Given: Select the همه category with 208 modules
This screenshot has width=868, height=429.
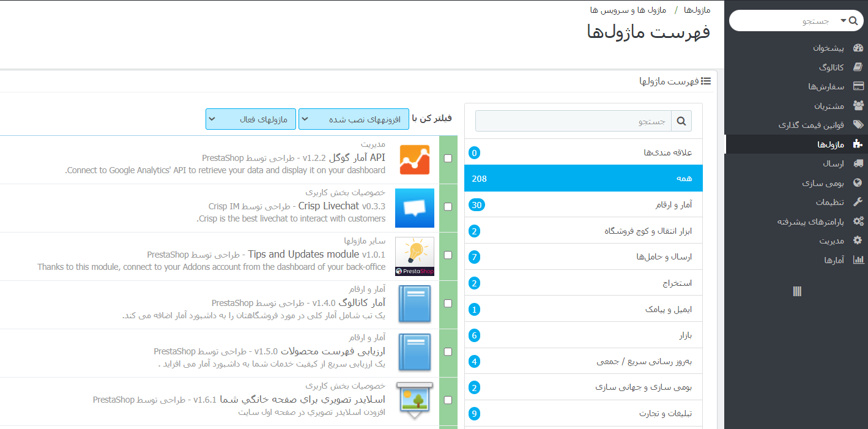Looking at the screenshot, I should [584, 178].
